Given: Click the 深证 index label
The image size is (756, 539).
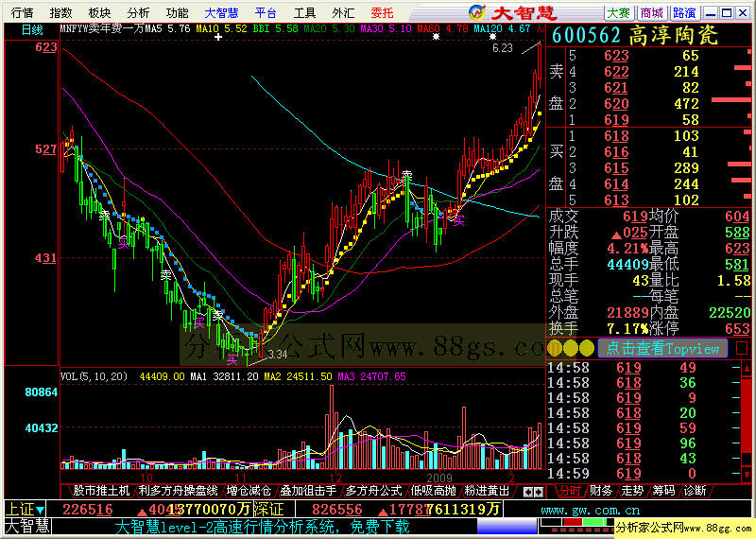Looking at the screenshot, I should coord(268,510).
